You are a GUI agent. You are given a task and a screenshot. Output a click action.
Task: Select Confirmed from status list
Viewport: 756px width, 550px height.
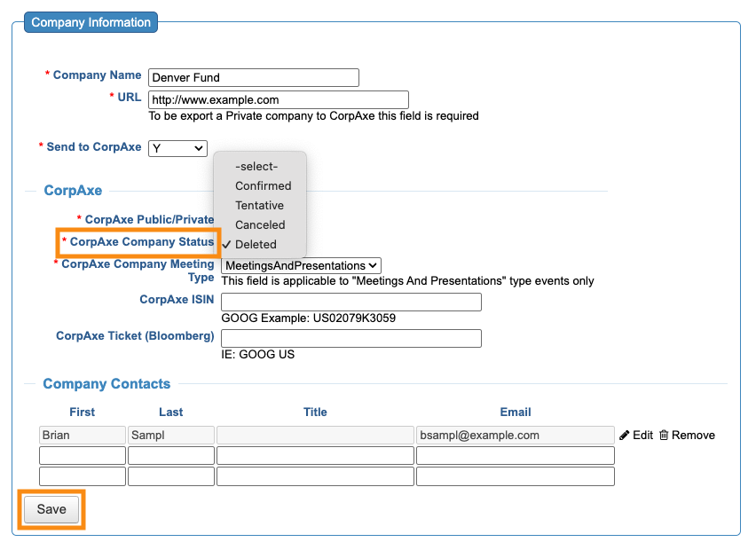[x=263, y=185]
